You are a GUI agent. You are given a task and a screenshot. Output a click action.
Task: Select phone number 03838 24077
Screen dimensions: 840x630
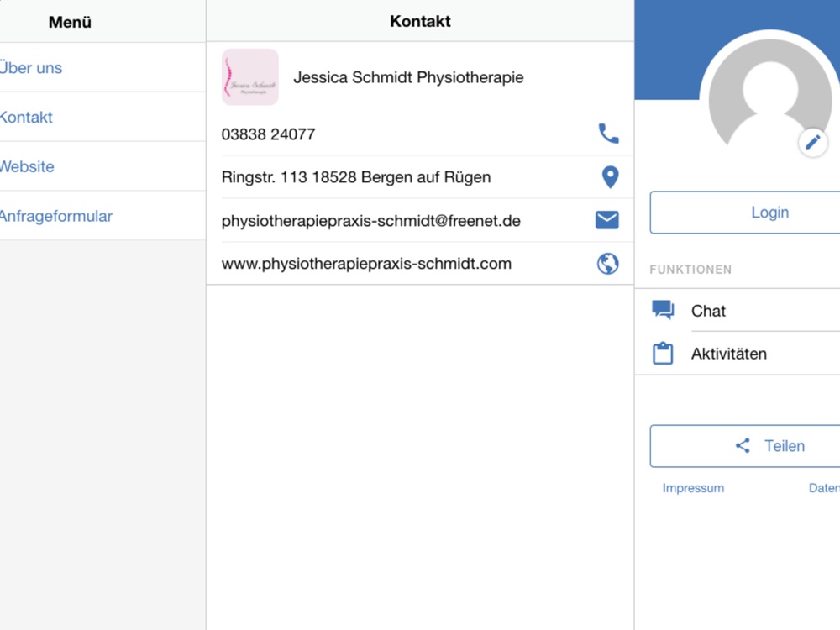pyautogui.click(x=269, y=134)
